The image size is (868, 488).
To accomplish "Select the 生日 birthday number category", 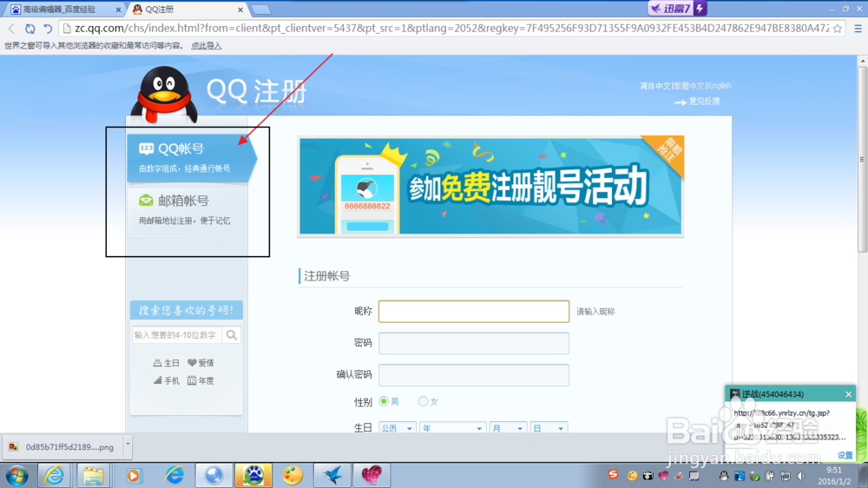I will click(x=166, y=363).
